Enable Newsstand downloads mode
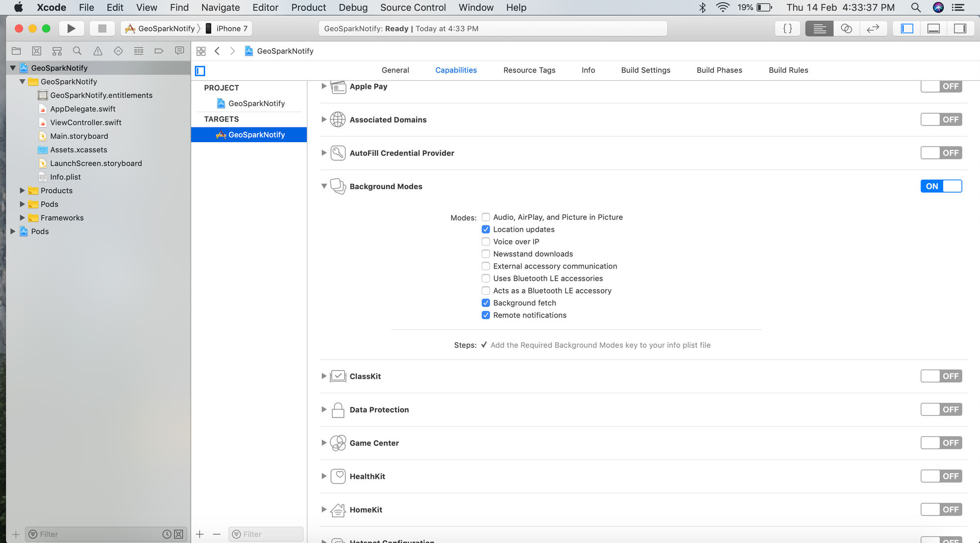 (486, 254)
